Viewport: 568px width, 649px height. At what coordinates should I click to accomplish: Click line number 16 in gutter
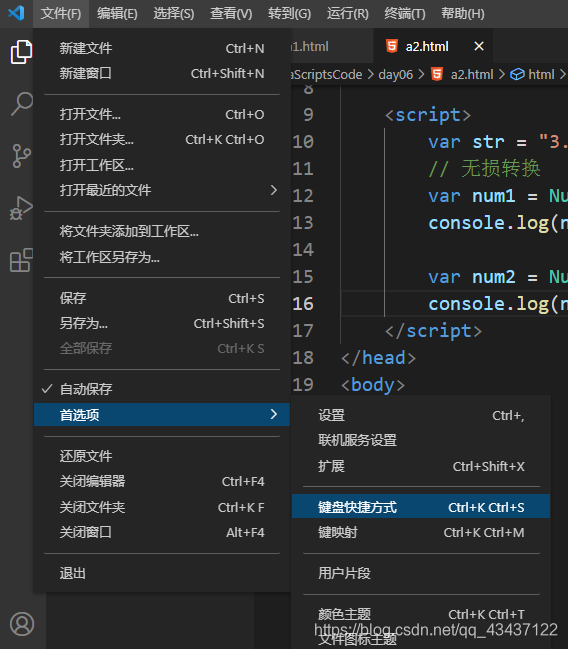tap(303, 304)
